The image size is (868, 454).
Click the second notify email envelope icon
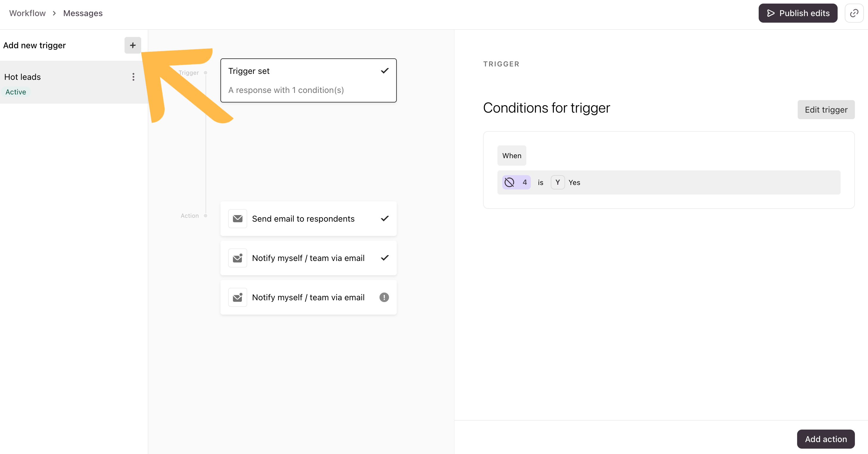tap(238, 297)
